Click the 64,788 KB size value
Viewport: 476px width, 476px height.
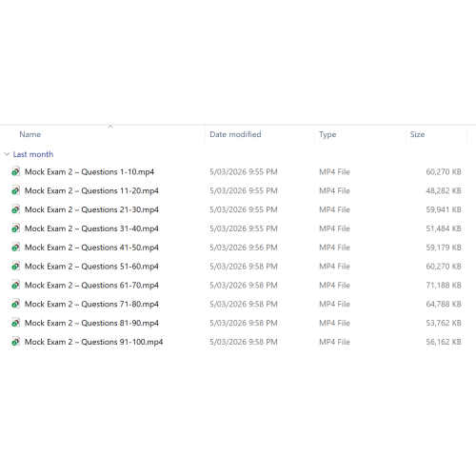[444, 304]
